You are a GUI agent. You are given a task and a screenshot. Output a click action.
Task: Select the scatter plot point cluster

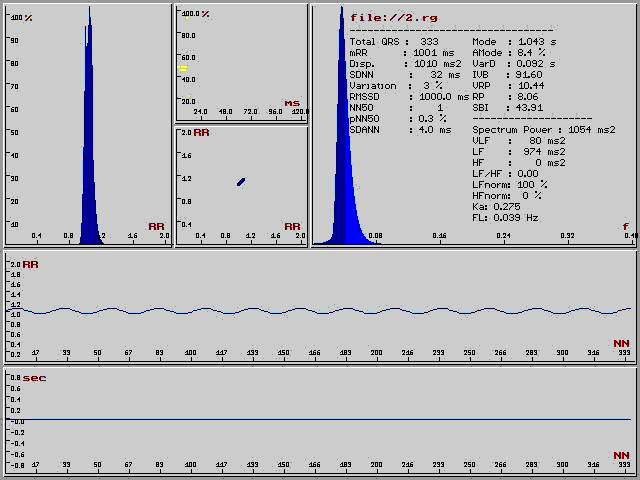(241, 181)
